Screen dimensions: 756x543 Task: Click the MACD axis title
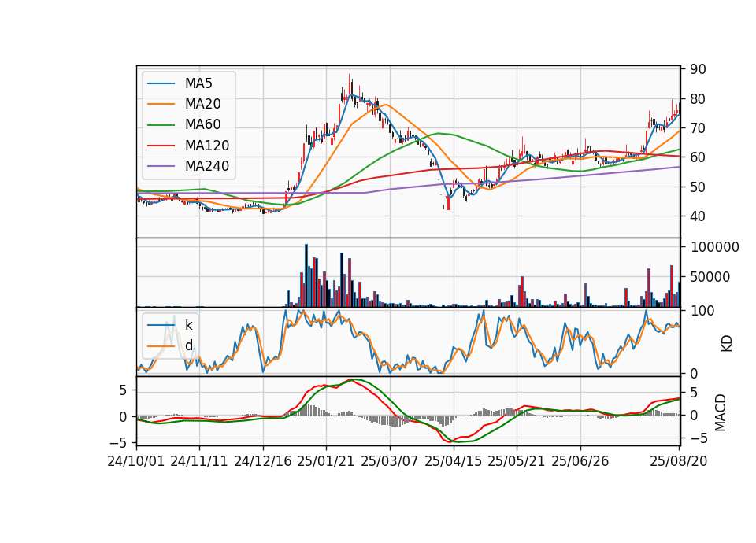(721, 412)
